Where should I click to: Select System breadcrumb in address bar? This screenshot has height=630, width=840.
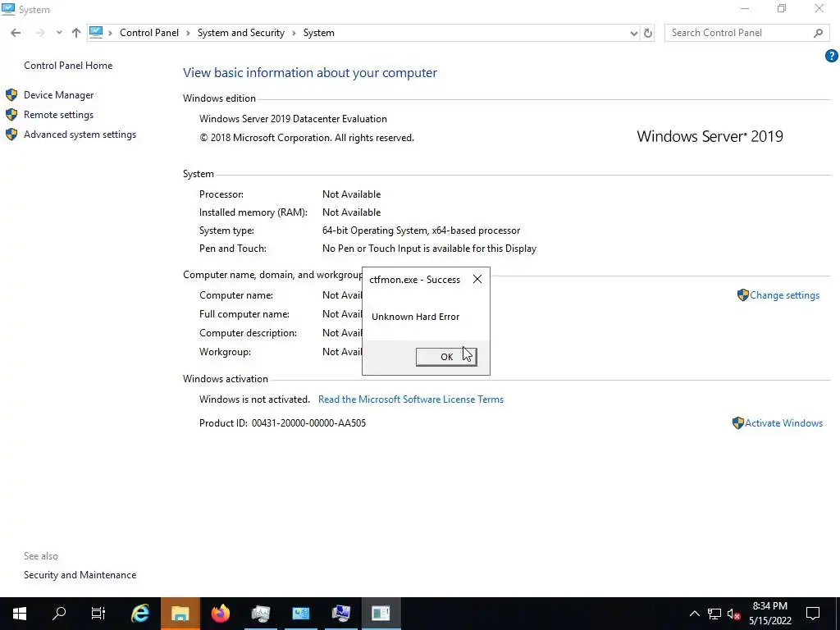(x=319, y=33)
